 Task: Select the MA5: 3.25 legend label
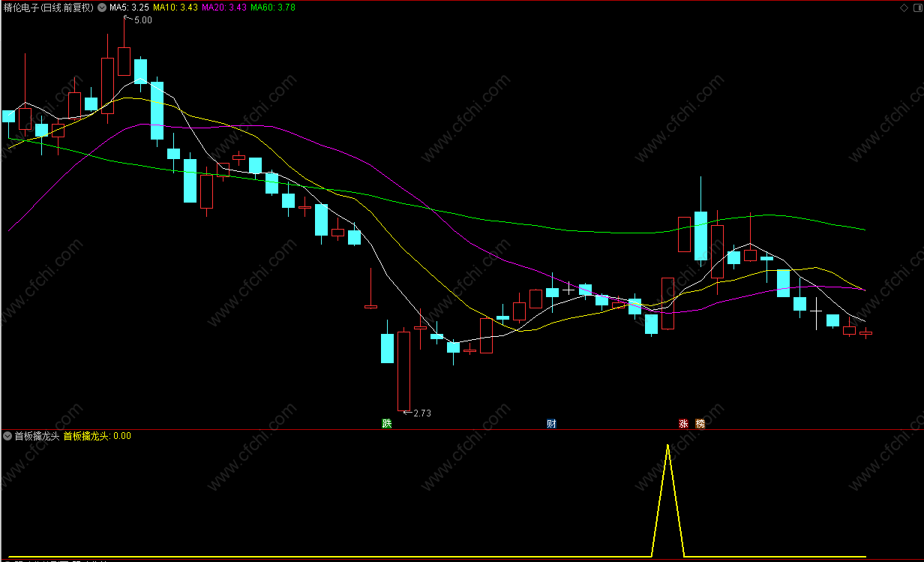click(129, 8)
